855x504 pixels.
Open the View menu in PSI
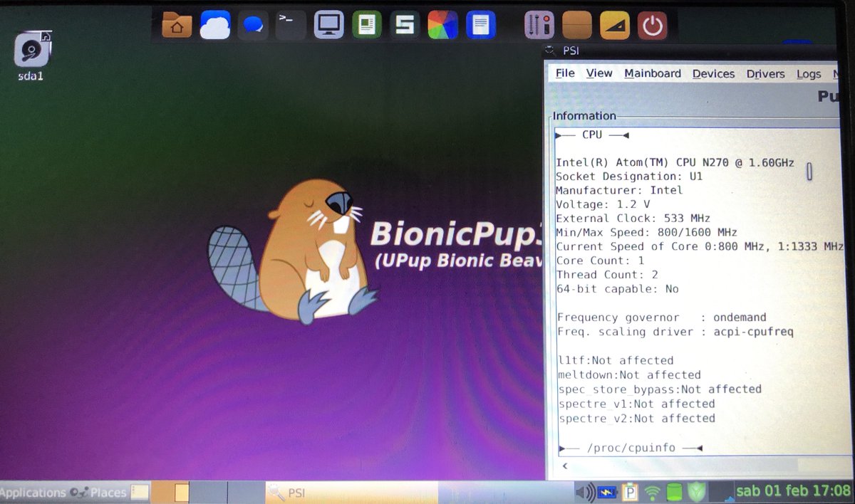click(599, 73)
